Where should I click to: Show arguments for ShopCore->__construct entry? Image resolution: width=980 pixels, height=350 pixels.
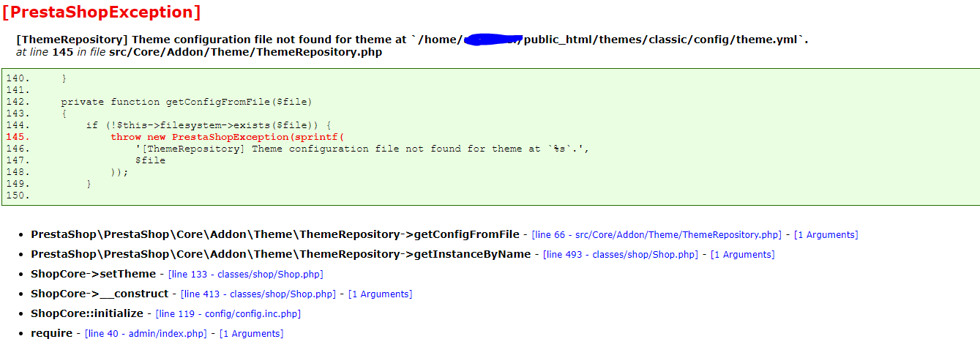(x=380, y=294)
